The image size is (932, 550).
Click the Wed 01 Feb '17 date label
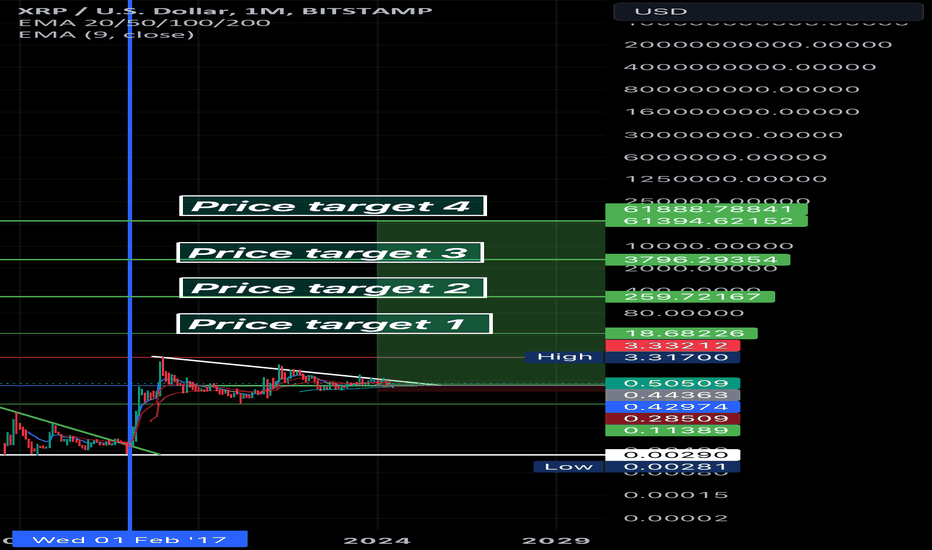click(130, 539)
